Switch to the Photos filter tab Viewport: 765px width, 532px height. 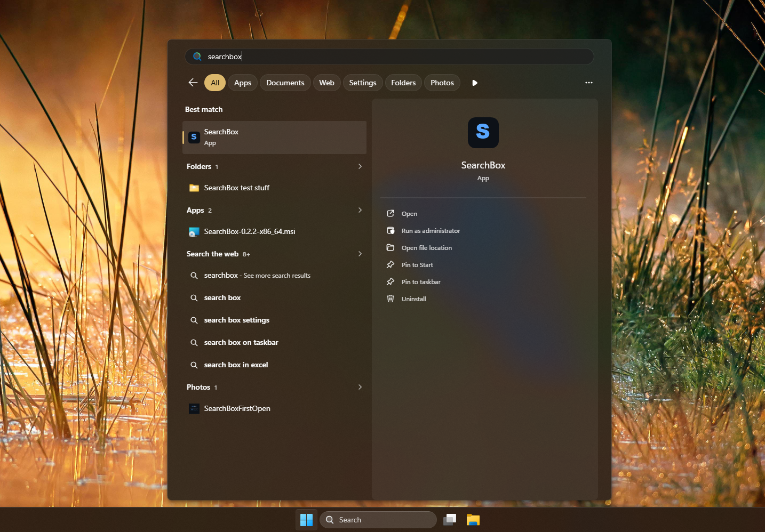(x=442, y=83)
